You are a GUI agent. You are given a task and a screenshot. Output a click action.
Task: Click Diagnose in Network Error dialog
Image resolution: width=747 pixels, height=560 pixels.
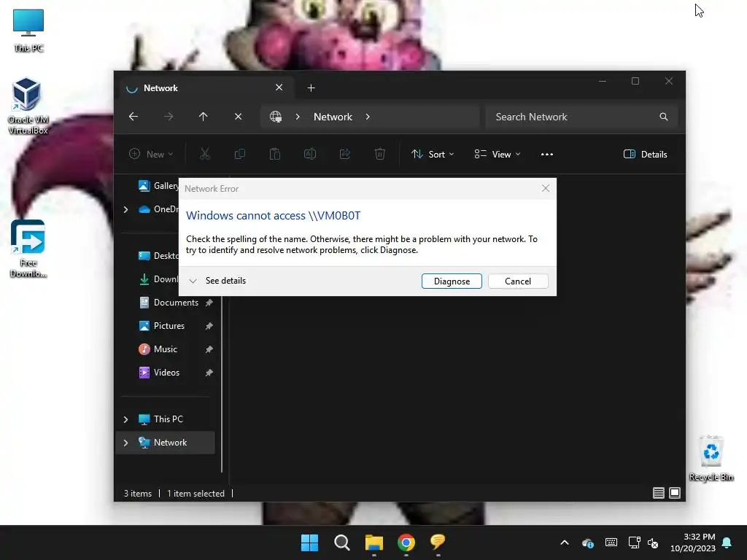pos(451,281)
